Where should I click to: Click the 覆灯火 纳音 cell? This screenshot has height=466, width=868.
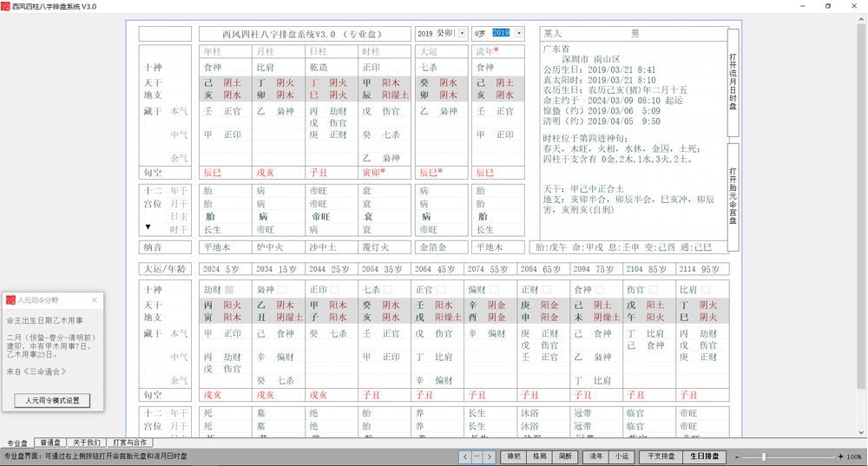pyautogui.click(x=385, y=246)
